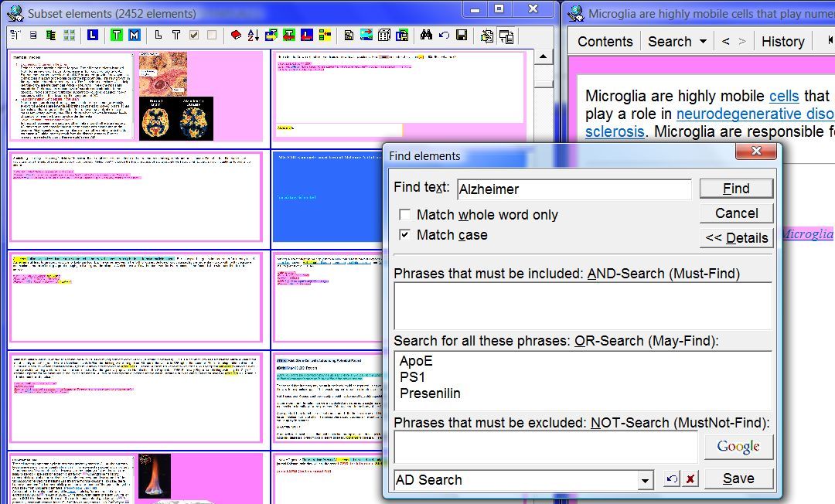The image size is (835, 504).
Task: Collapse the dialog with << Details button
Action: [736, 238]
